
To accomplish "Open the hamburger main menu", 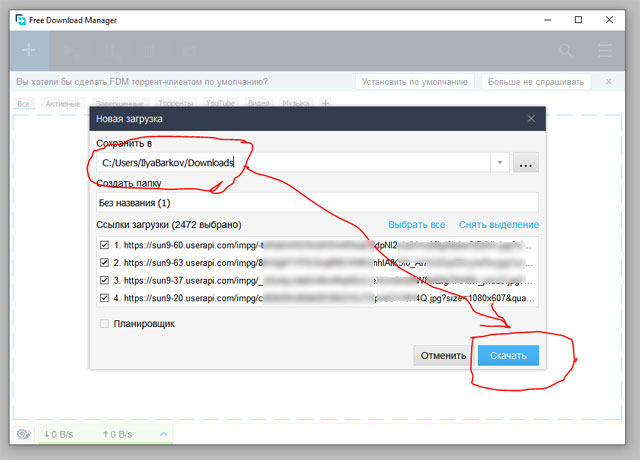I will pyautogui.click(x=605, y=51).
